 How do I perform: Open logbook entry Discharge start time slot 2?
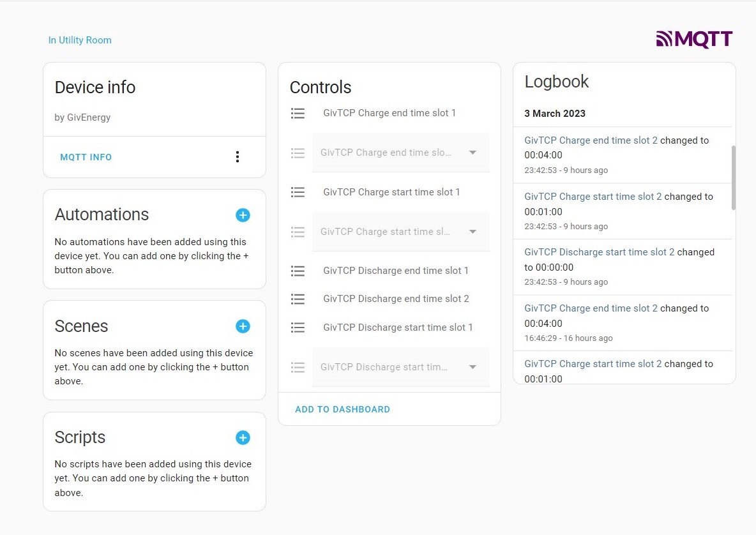click(x=600, y=252)
